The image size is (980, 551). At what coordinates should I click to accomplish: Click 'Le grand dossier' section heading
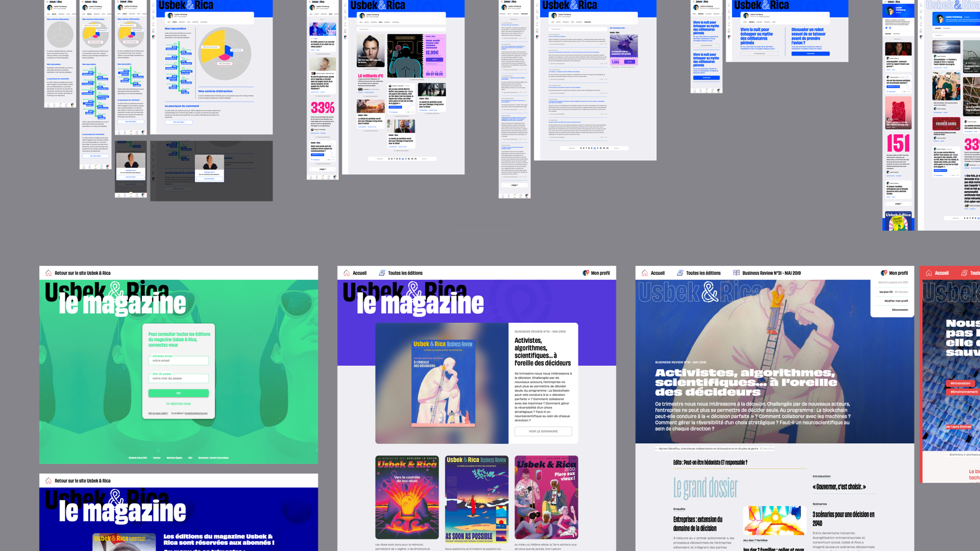tap(705, 488)
